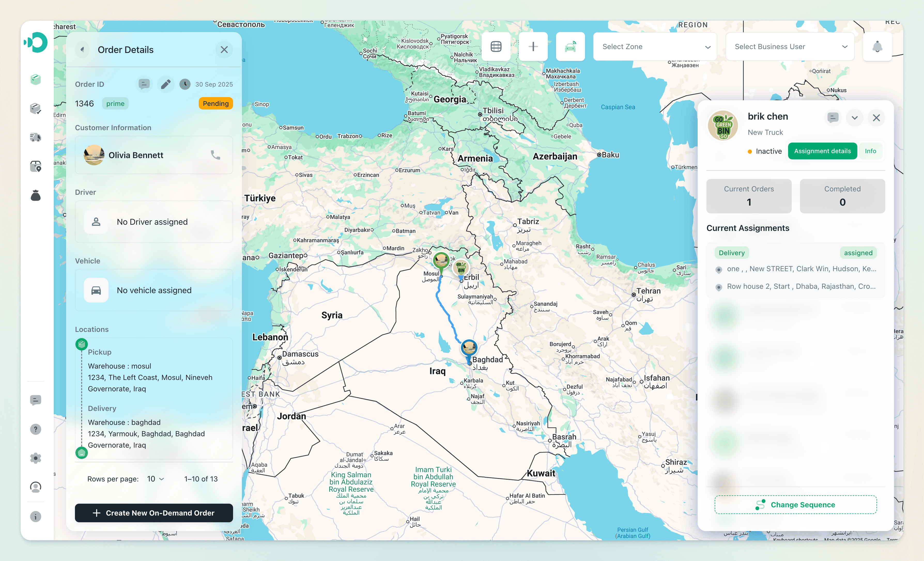Switch to Info tab
This screenshot has width=924, height=561.
tap(870, 151)
